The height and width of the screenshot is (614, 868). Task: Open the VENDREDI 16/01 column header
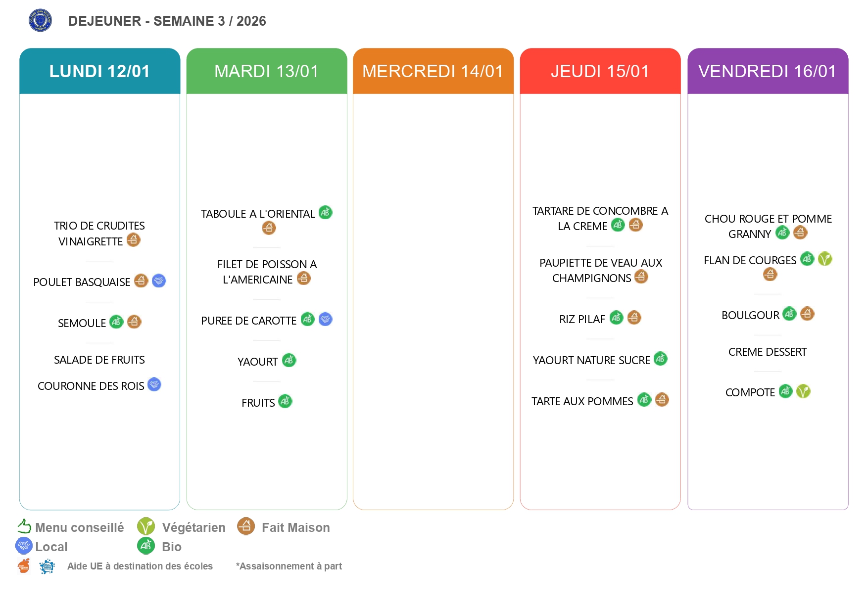click(768, 71)
